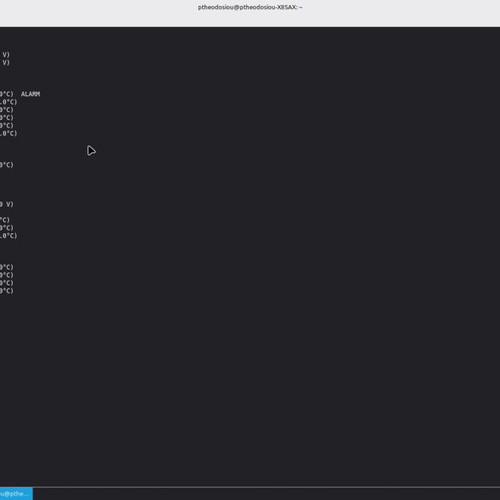Click the isolated °C) line below the cursor
The image size is (500, 500).
7,165
